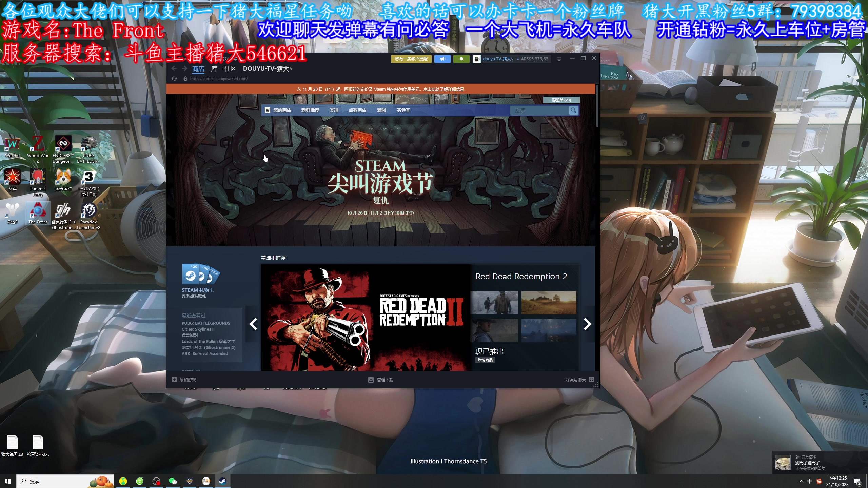
Task: Open the Pummel Party desktop shortcut
Action: click(38, 183)
